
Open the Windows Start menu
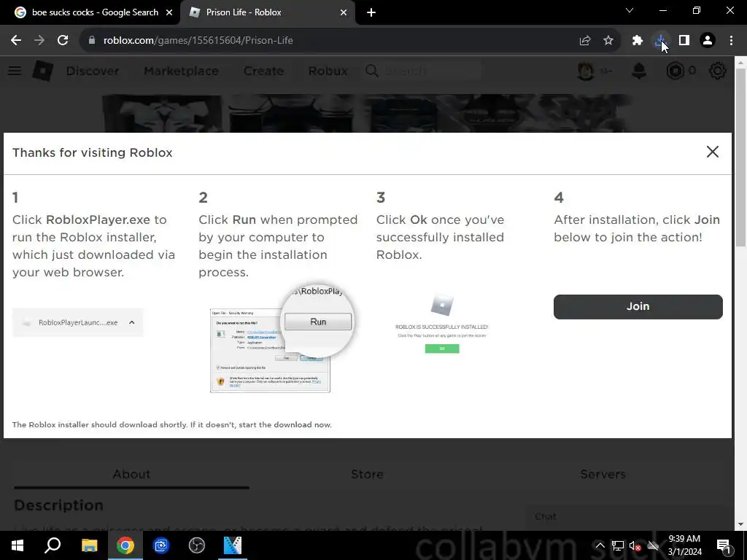pos(18,545)
